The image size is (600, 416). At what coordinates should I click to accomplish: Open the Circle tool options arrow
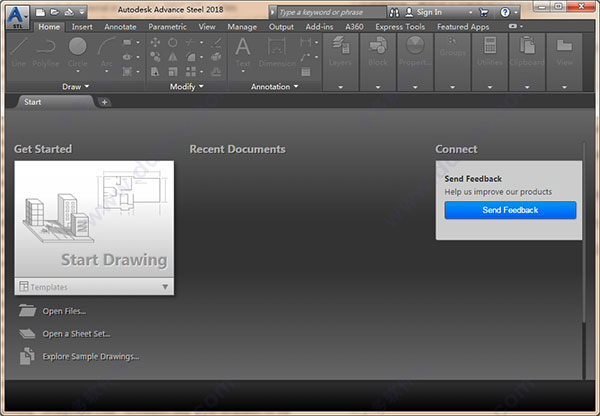(78, 71)
